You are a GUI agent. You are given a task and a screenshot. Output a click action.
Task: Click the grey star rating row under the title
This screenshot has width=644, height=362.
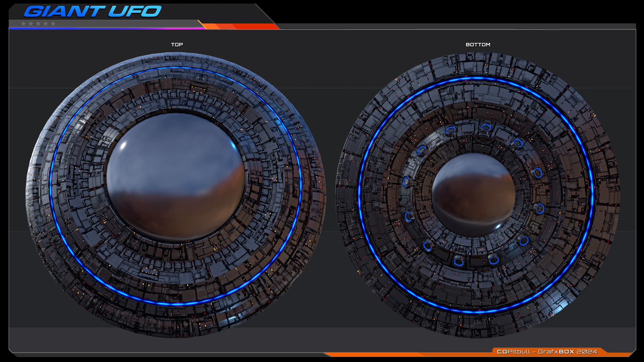(38, 23)
